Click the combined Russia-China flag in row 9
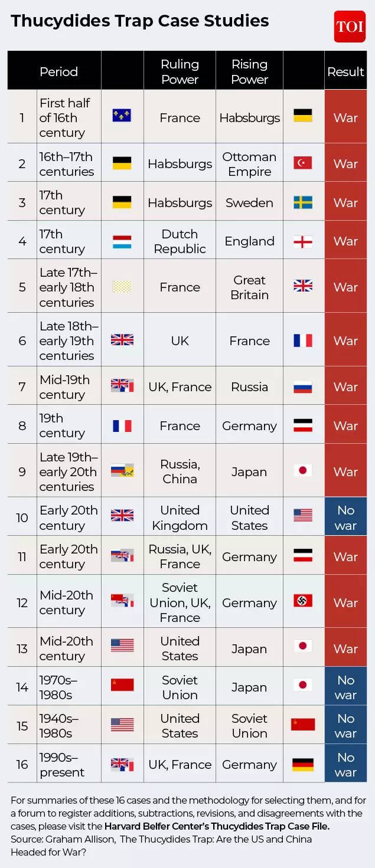 pyautogui.click(x=122, y=471)
